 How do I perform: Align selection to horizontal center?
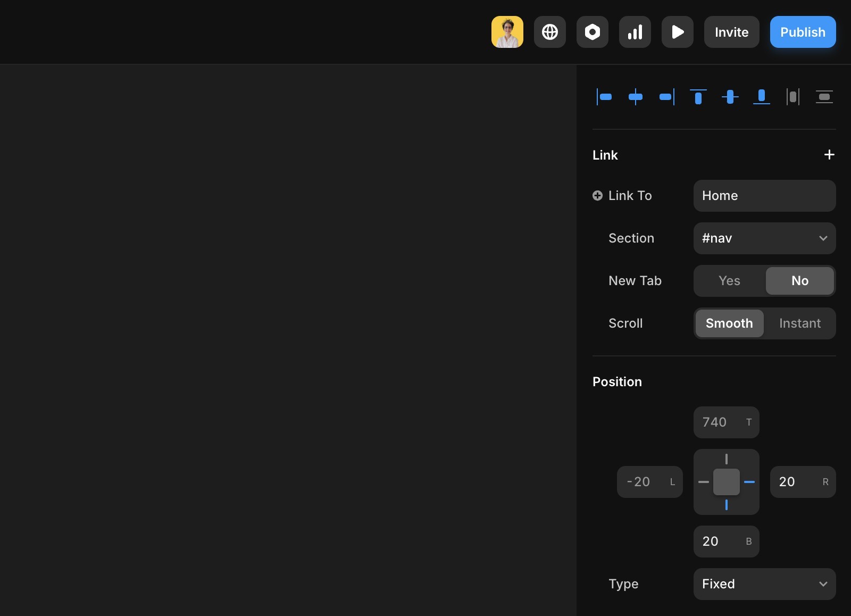(x=635, y=97)
